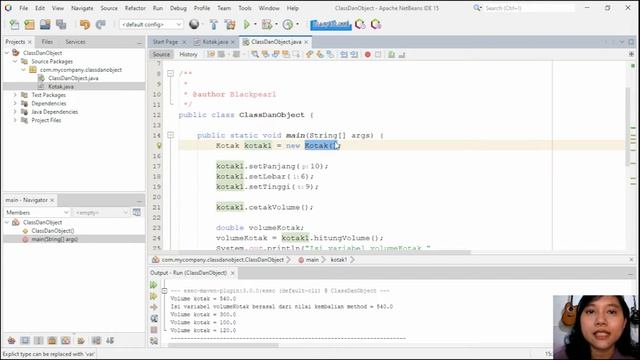The image size is (640, 360).
Task: Toggle Sort by Source in Navigator
Action: tap(110, 340)
